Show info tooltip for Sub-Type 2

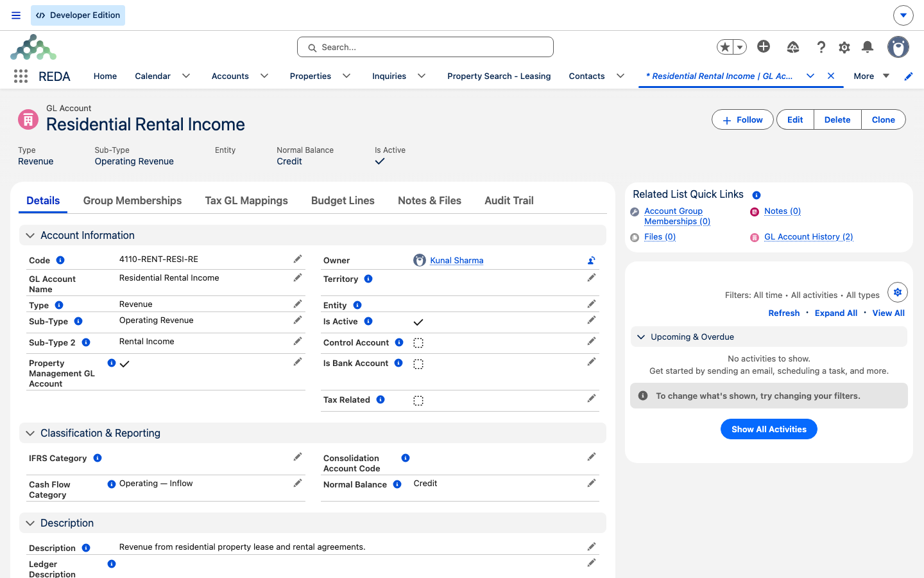[x=86, y=342]
